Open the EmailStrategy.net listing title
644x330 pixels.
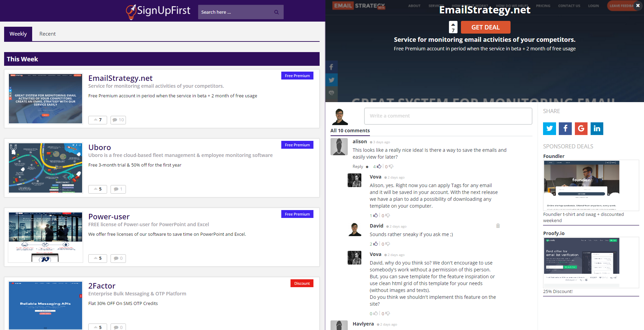(x=120, y=78)
